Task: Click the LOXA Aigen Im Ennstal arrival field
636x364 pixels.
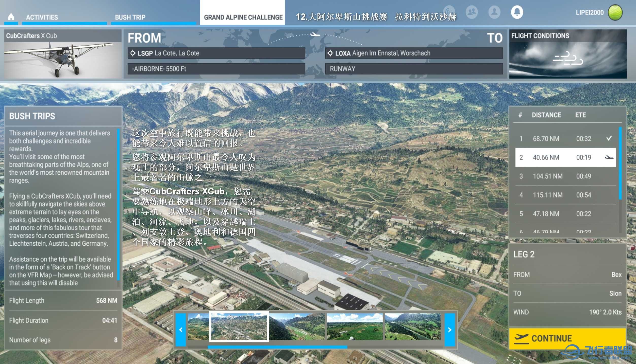Action: coord(414,53)
